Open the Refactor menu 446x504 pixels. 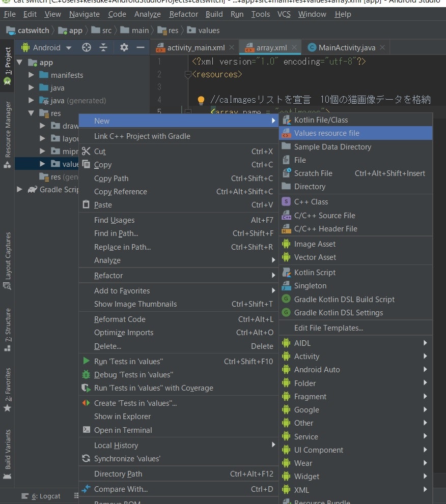click(183, 14)
